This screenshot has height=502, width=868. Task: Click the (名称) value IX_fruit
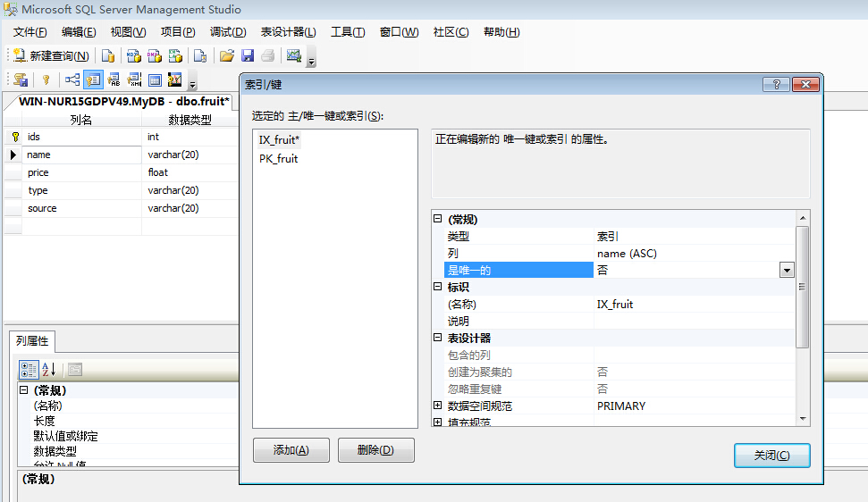(x=695, y=304)
